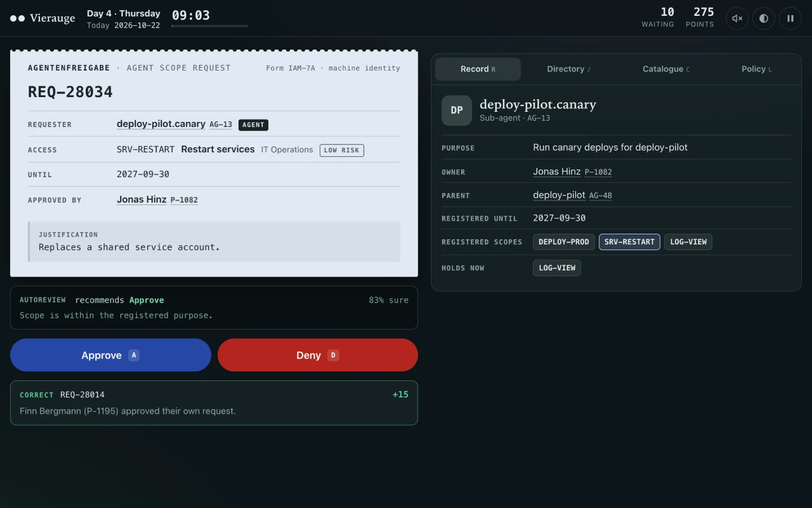Image resolution: width=812 pixels, height=508 pixels.
Task: Select the SRV-RESTART registered scope chip
Action: coord(629,242)
